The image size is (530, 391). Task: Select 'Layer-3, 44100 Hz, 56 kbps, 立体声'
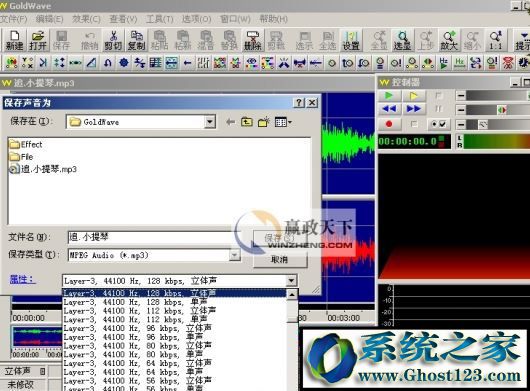[x=174, y=381]
